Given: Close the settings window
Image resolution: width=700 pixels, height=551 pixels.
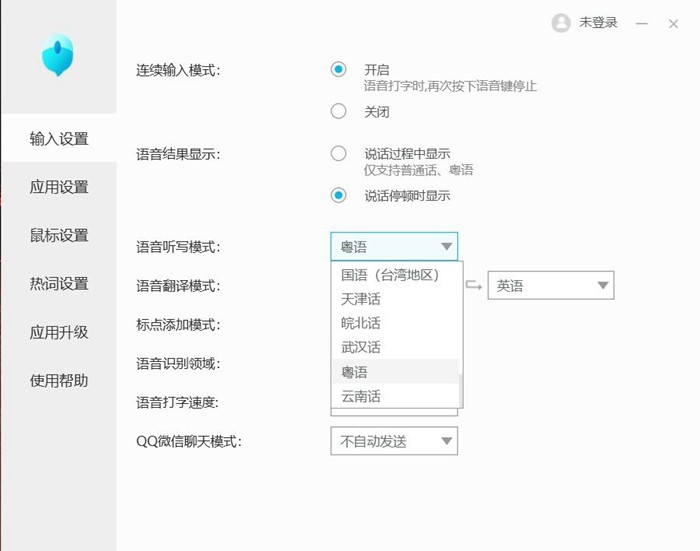Looking at the screenshot, I should click(673, 24).
